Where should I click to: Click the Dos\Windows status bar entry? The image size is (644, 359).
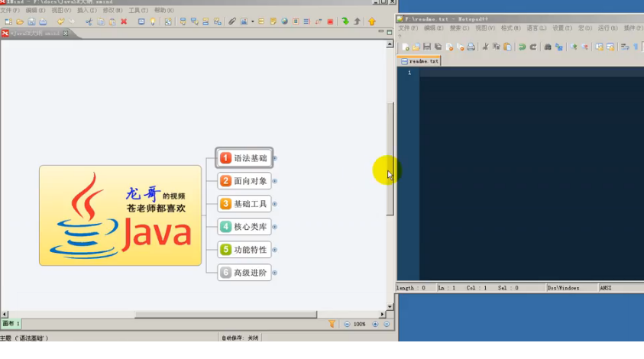[563, 288]
